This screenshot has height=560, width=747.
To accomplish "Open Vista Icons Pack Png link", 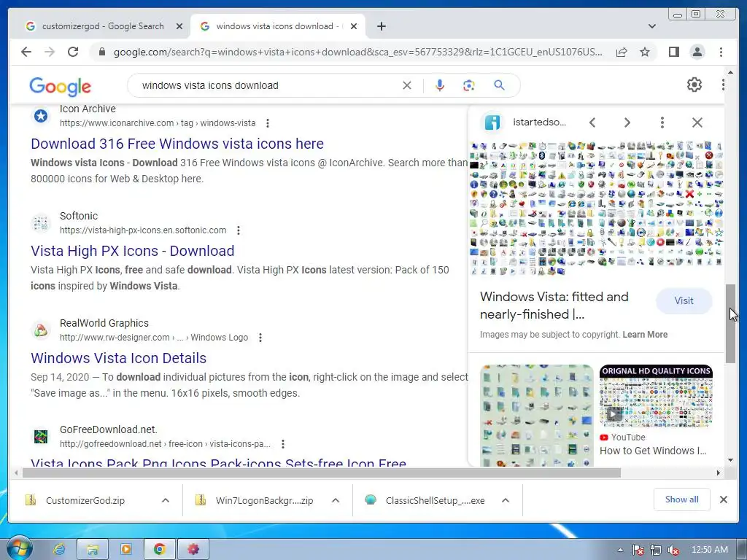I will click(x=219, y=463).
